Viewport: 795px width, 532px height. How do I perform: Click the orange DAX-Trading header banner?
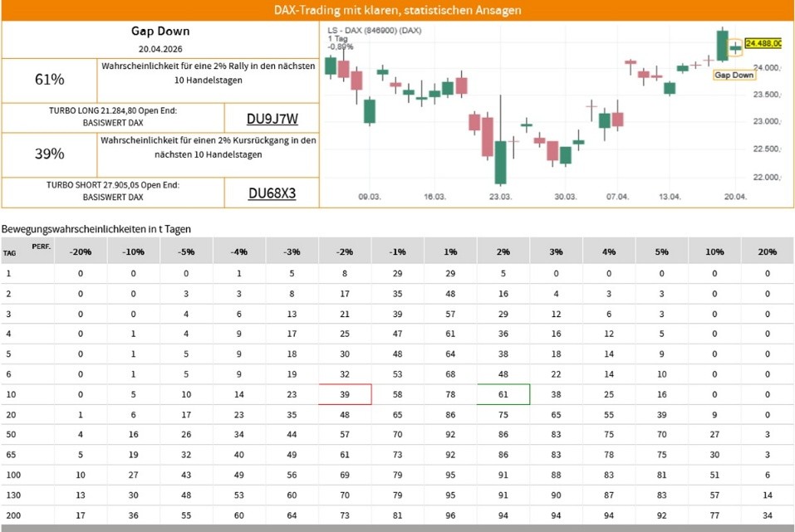(397, 10)
